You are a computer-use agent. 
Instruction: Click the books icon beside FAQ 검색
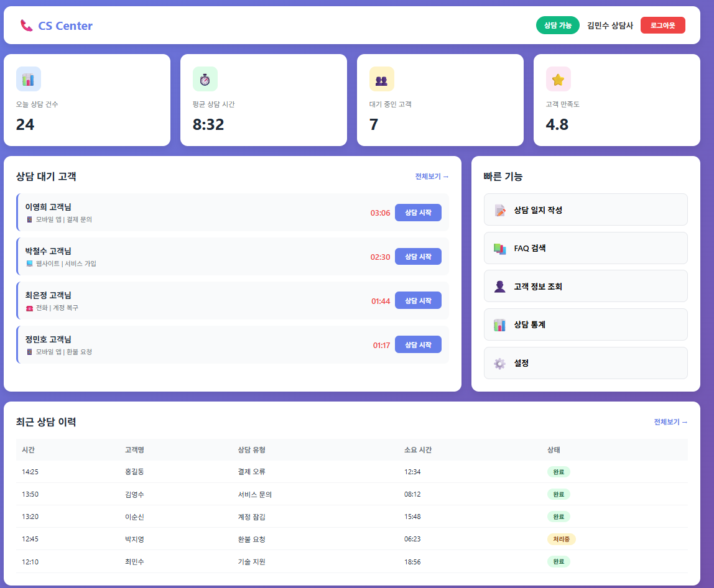500,249
